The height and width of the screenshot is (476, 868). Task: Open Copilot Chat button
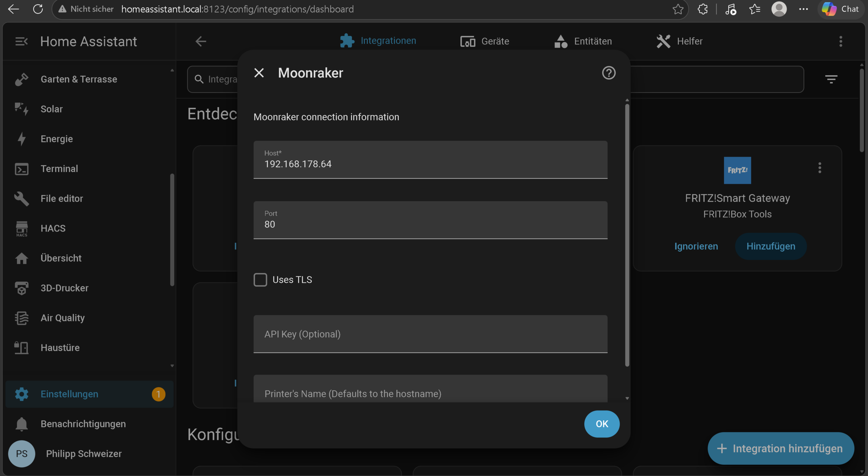841,9
